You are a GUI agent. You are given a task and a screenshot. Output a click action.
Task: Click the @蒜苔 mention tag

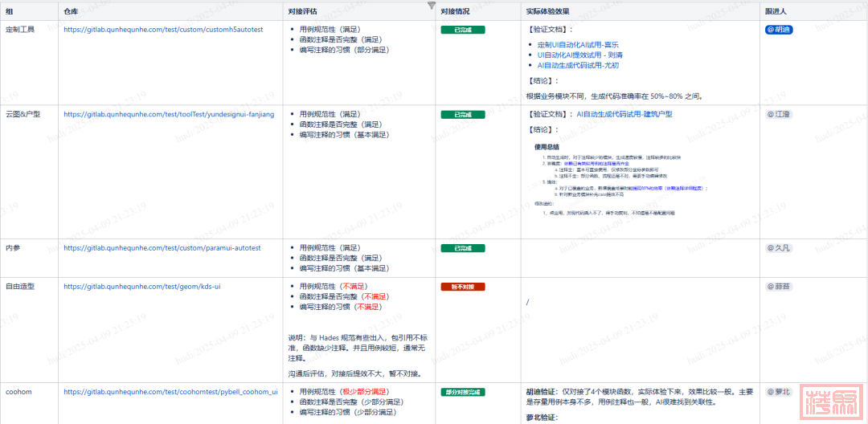[x=778, y=287]
